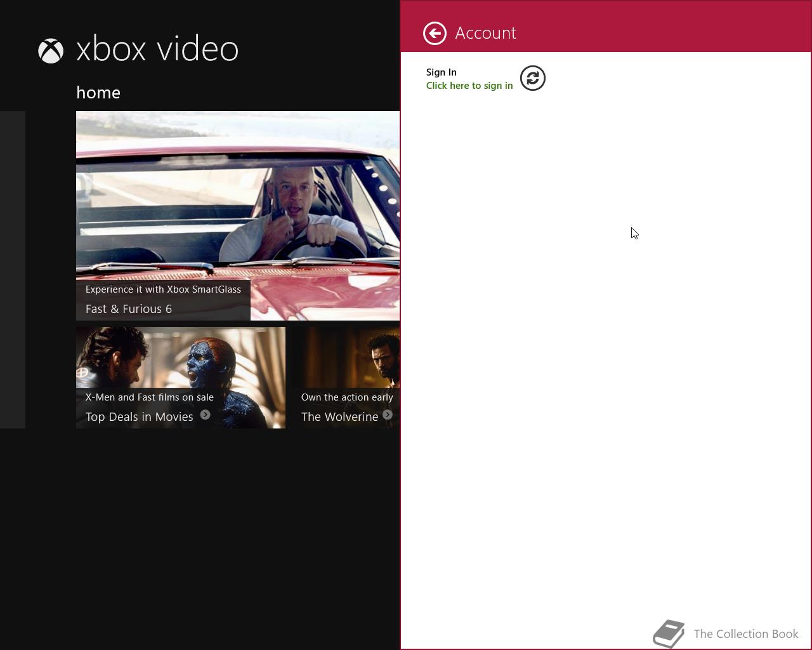The image size is (812, 650).
Task: Open the Fast & Furious 6 feature tile
Action: click(238, 216)
